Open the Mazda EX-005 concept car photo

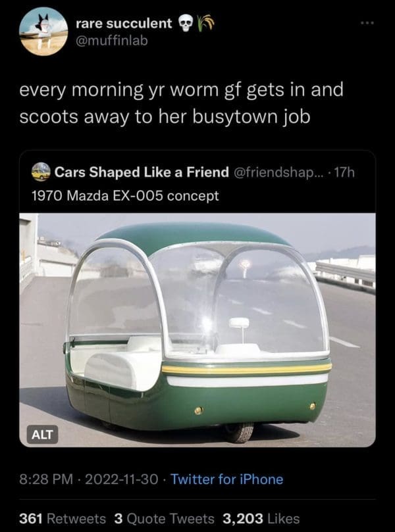tap(197, 329)
